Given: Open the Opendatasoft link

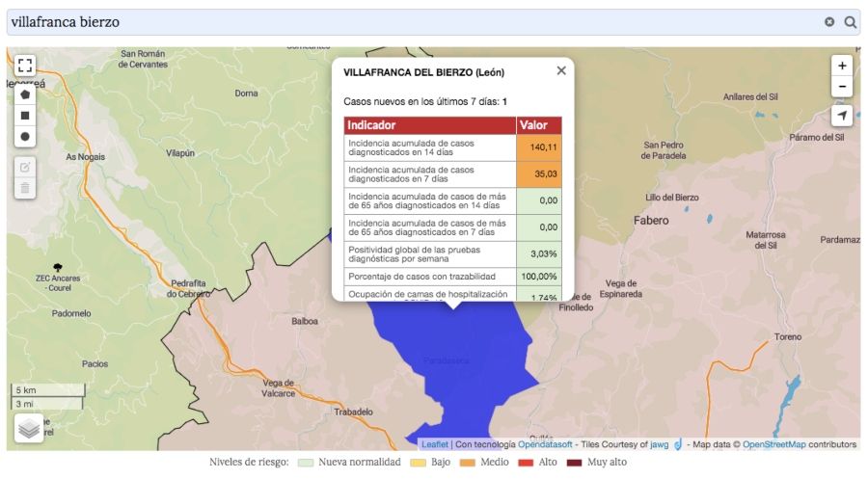Looking at the screenshot, I should pyautogui.click(x=546, y=444).
